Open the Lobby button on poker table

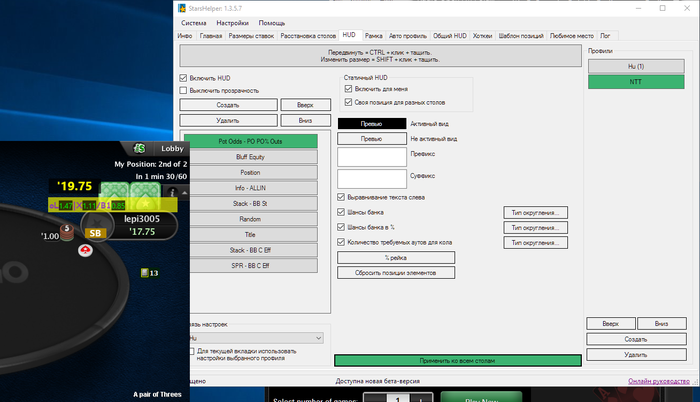(172, 148)
